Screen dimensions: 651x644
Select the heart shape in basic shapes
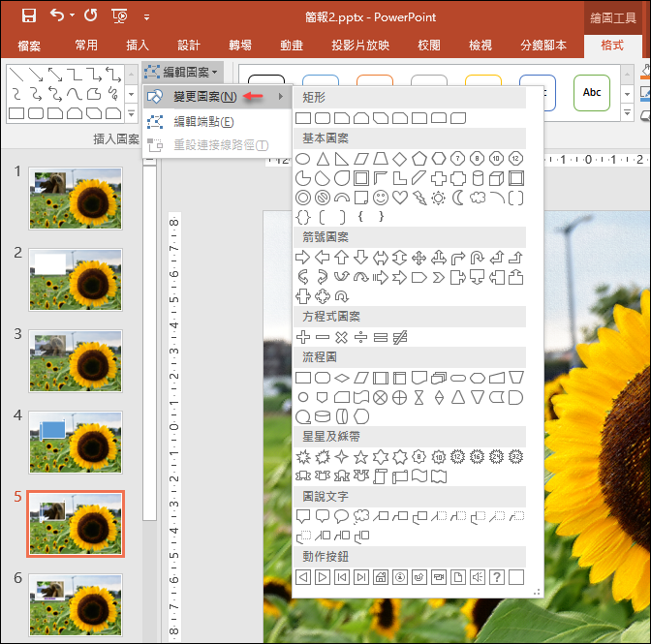(x=400, y=198)
